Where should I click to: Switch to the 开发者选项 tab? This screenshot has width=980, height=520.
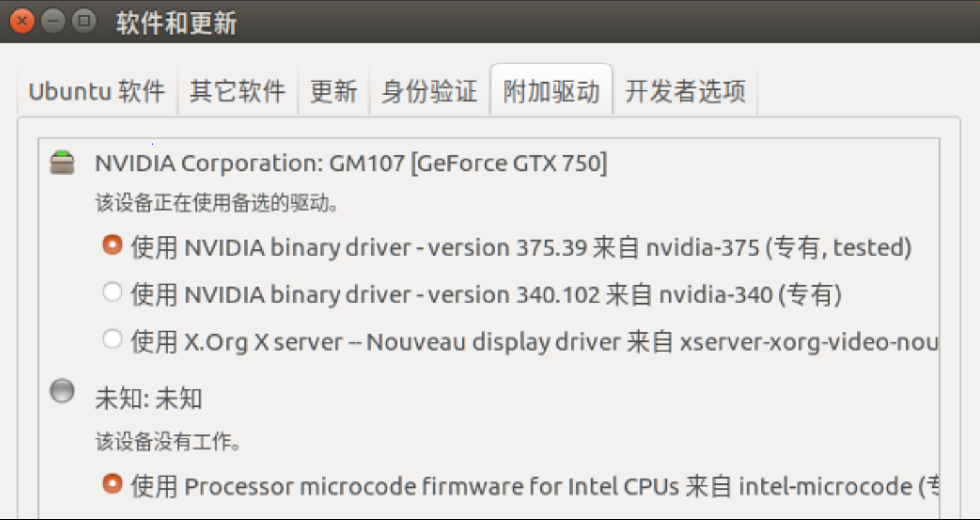(x=685, y=91)
